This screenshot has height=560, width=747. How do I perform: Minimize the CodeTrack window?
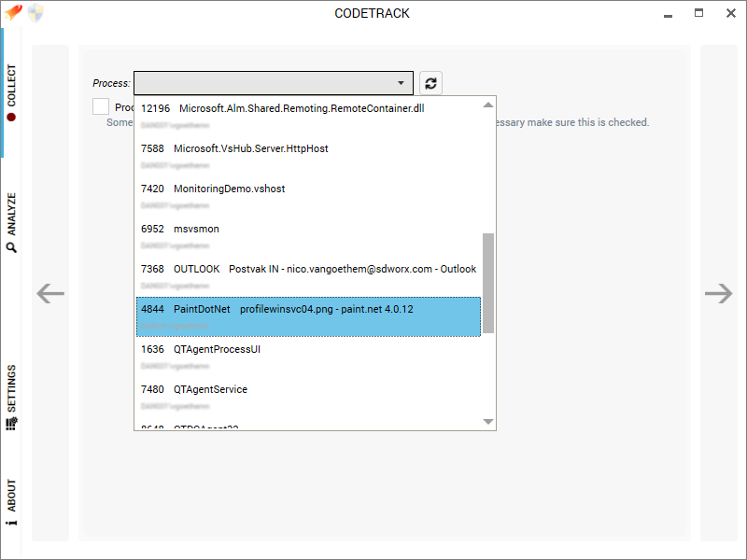(x=668, y=14)
